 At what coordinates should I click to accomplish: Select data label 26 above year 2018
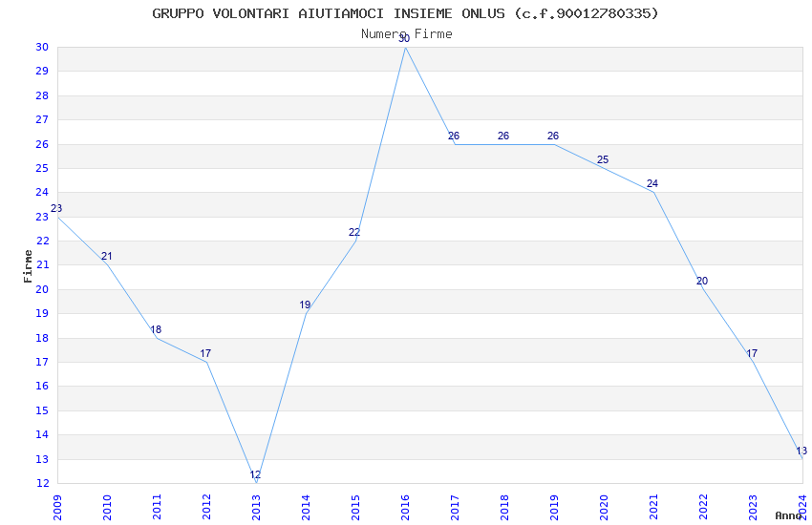tap(503, 136)
